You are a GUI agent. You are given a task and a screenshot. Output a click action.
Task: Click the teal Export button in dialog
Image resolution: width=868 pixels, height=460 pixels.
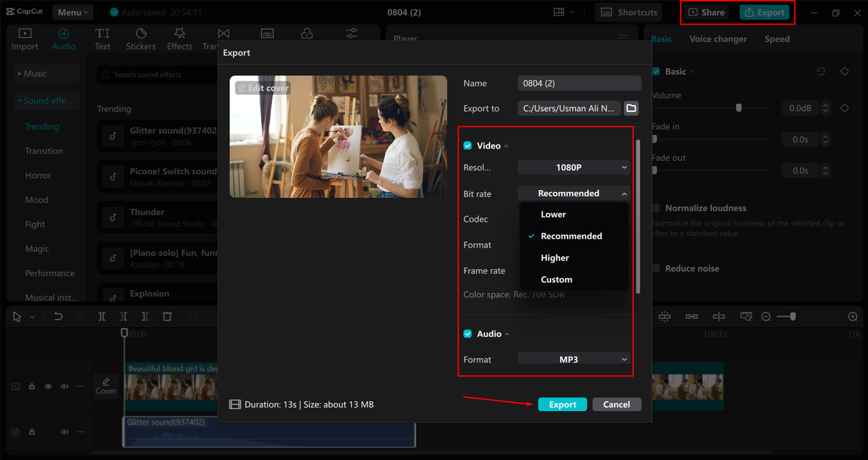562,404
